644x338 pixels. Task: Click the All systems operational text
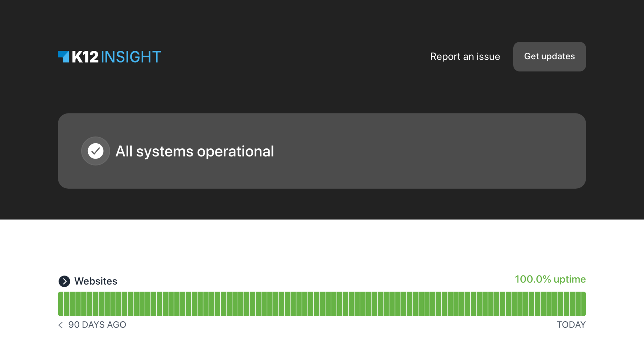195,151
